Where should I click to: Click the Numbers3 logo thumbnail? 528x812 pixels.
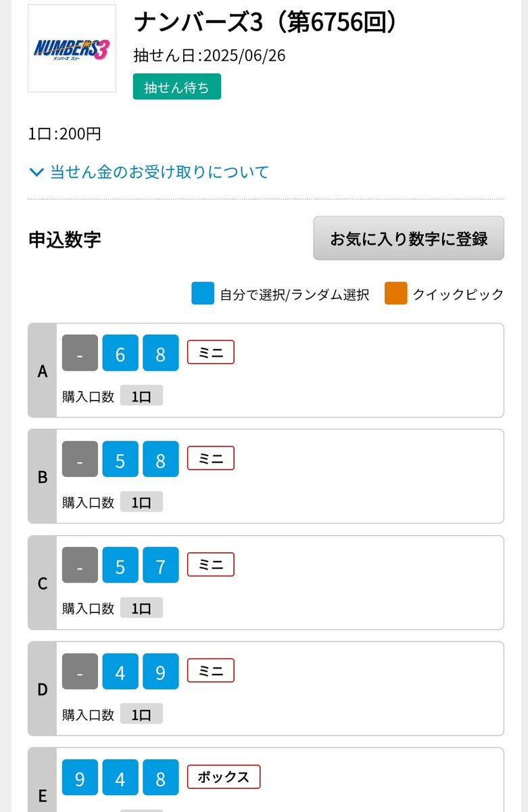[x=72, y=48]
